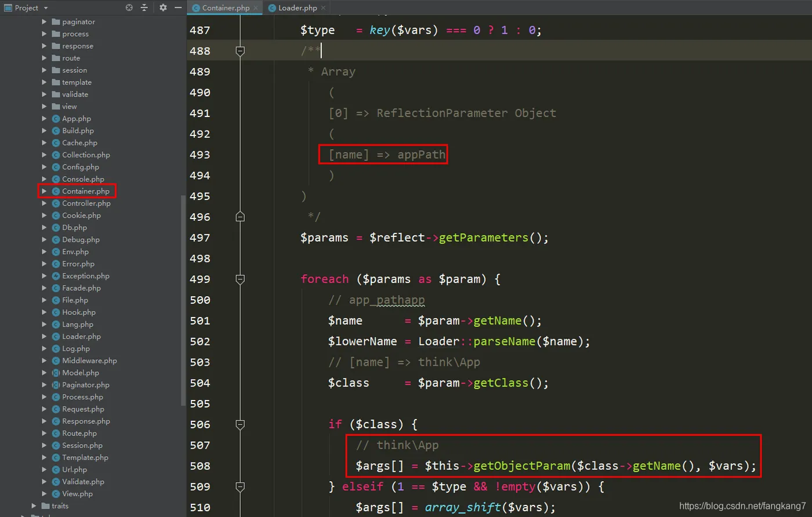The height and width of the screenshot is (517, 812).
Task: Click line number 497 in the gutter
Action: click(x=200, y=238)
